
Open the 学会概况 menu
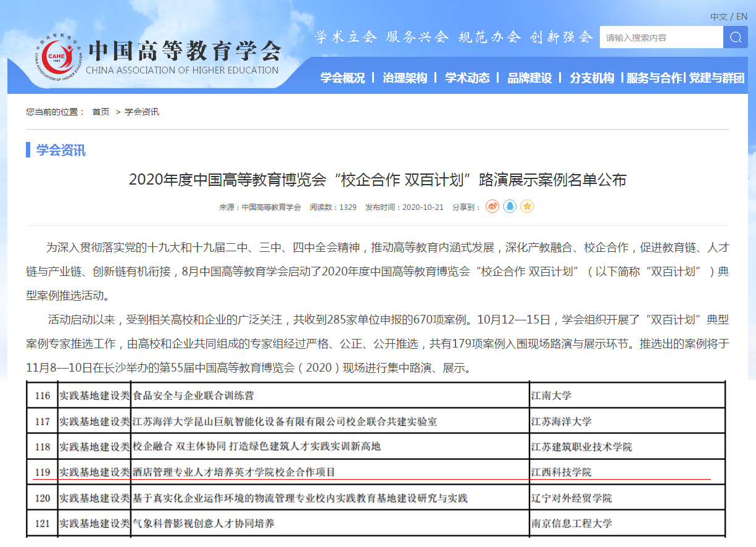343,78
